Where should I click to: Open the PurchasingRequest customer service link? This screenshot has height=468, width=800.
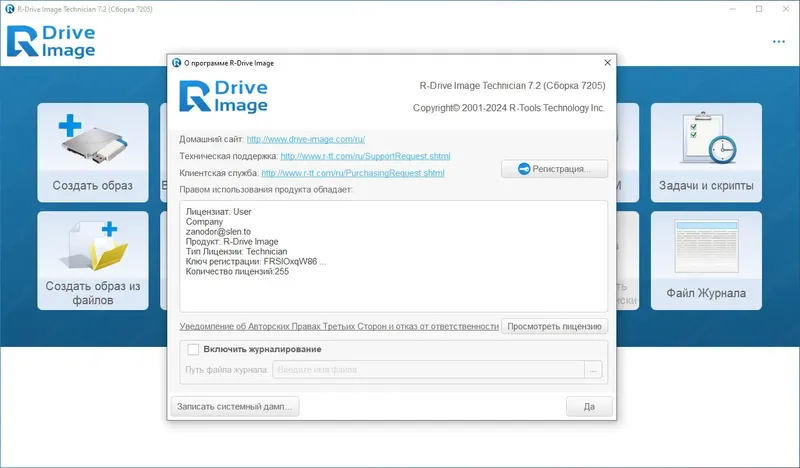353,173
